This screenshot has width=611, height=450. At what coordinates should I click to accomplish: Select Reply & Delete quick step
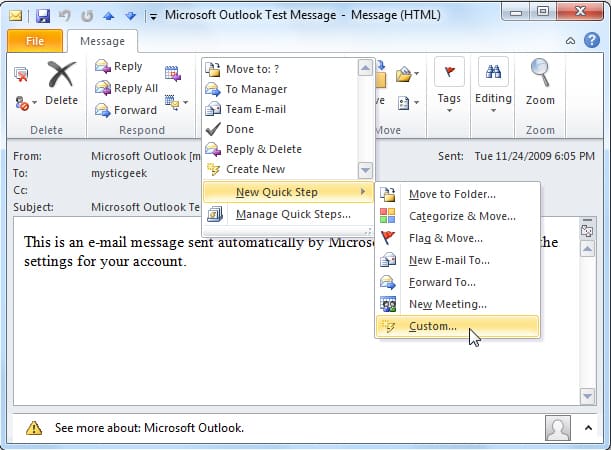[281, 149]
